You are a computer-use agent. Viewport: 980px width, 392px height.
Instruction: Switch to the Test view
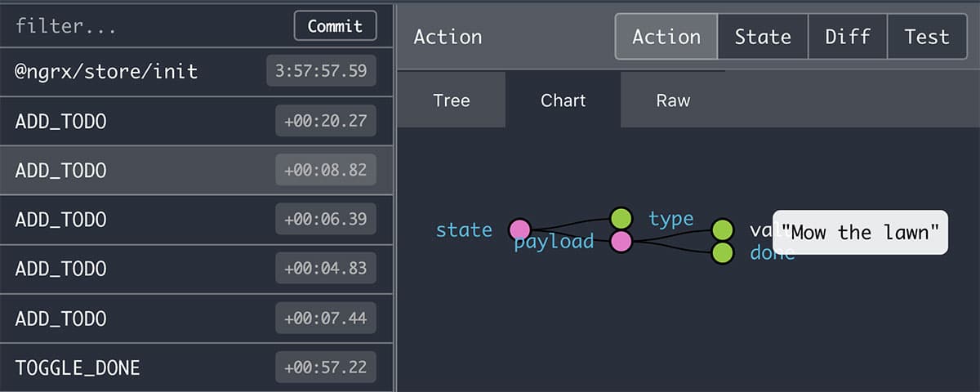pyautogui.click(x=927, y=37)
